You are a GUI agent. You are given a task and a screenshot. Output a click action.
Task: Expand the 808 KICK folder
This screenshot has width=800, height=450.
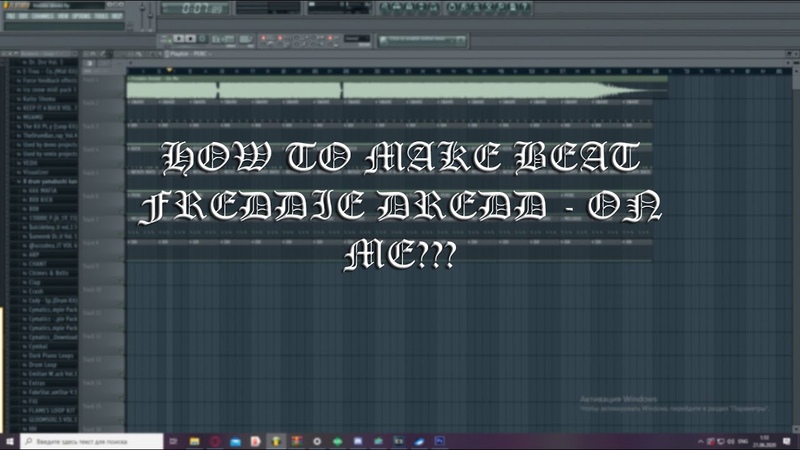coord(38,200)
